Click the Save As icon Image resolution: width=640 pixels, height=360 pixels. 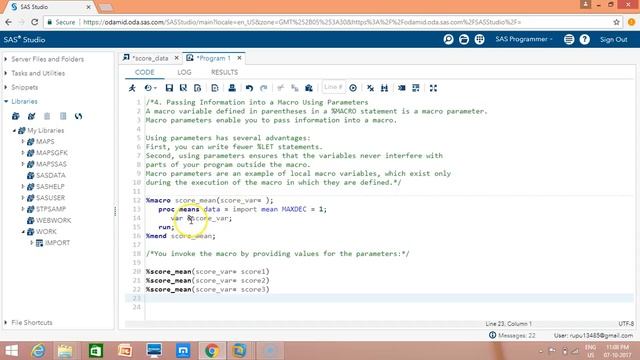183,88
